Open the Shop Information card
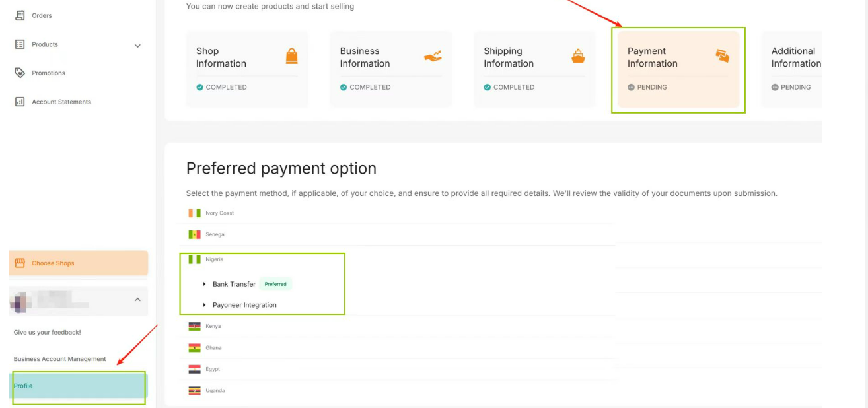The image size is (868, 408). (x=247, y=69)
